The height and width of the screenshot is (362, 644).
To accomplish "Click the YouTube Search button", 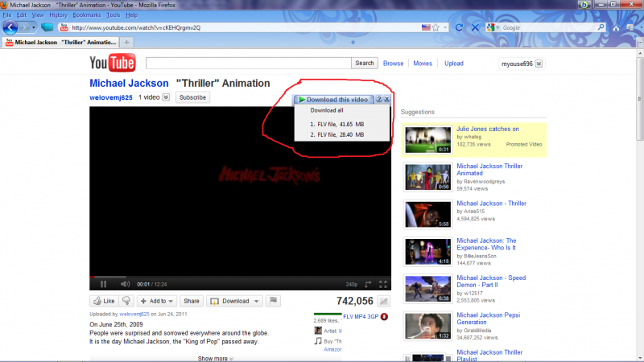I will (365, 64).
